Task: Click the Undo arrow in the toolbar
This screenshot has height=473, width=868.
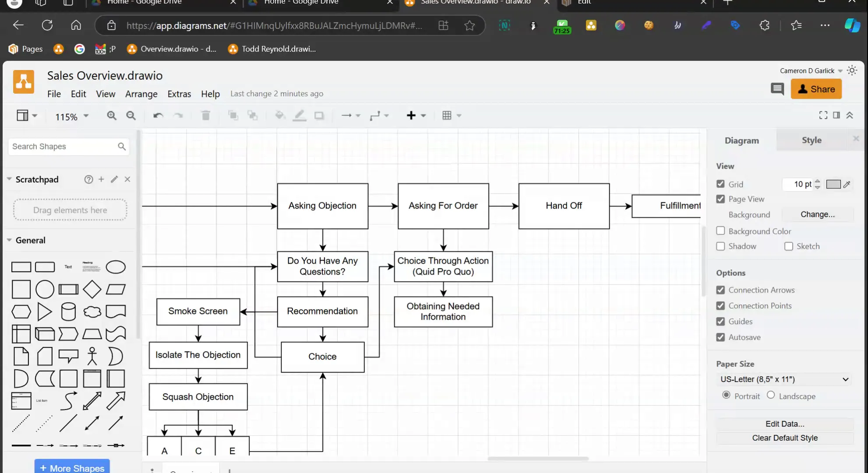Action: click(157, 115)
